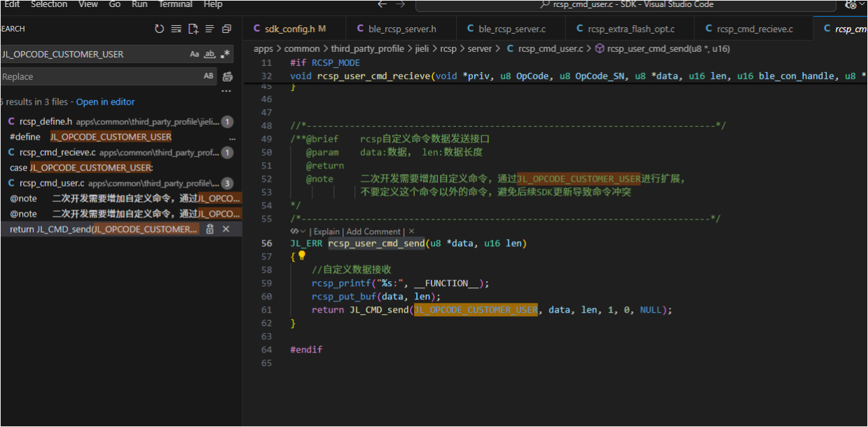This screenshot has height=427, width=868.
Task: Click the lightbulb code action icon
Action: coord(303,256)
